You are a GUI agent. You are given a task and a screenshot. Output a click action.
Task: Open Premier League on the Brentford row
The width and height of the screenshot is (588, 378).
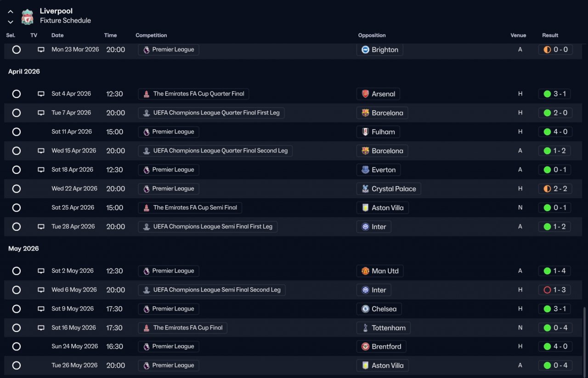tap(169, 347)
